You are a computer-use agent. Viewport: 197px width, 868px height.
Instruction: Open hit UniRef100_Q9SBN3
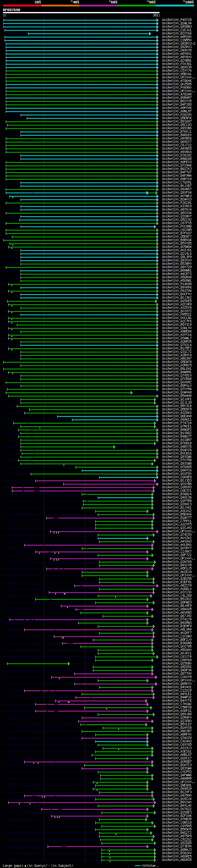click(177, 26)
